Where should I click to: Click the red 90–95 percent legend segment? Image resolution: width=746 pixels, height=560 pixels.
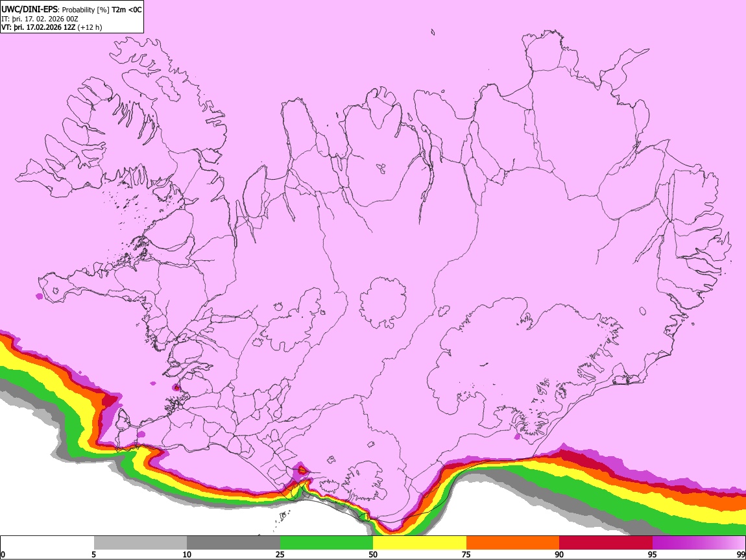pos(606,543)
